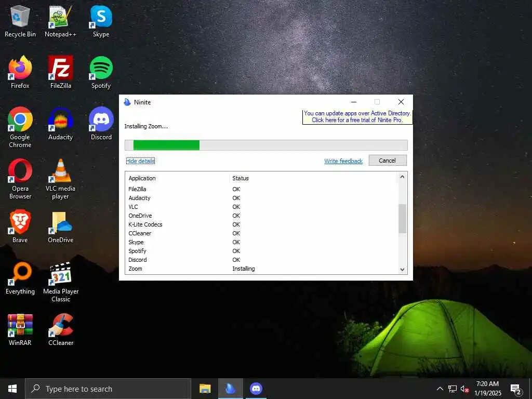Select the Google Chrome desktop icon
The height and width of the screenshot is (399, 532).
20,127
